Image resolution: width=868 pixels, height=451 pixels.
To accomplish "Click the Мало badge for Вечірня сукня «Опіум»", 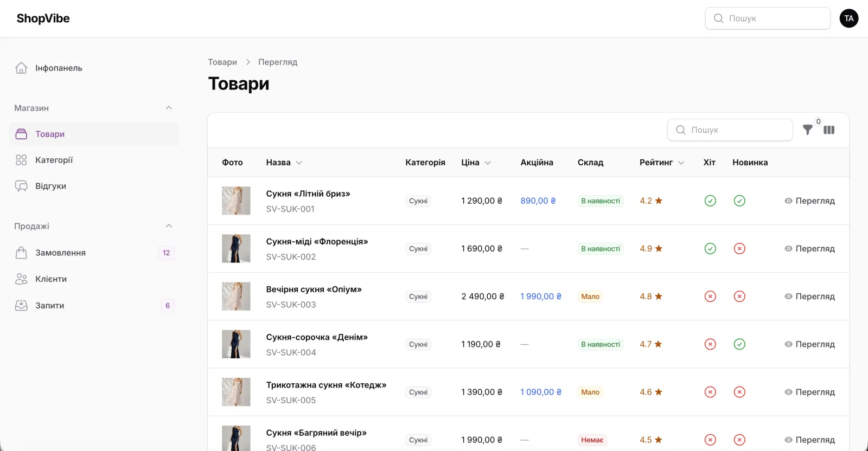I will 590,297.
